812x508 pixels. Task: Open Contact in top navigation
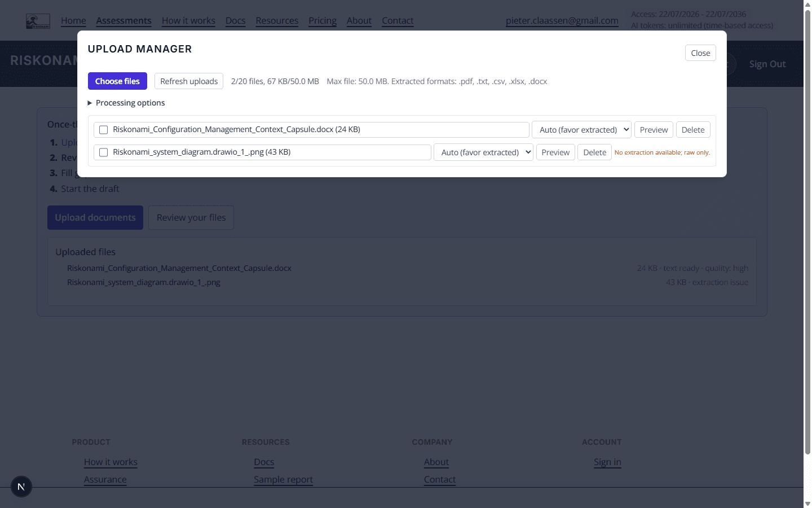[398, 21]
